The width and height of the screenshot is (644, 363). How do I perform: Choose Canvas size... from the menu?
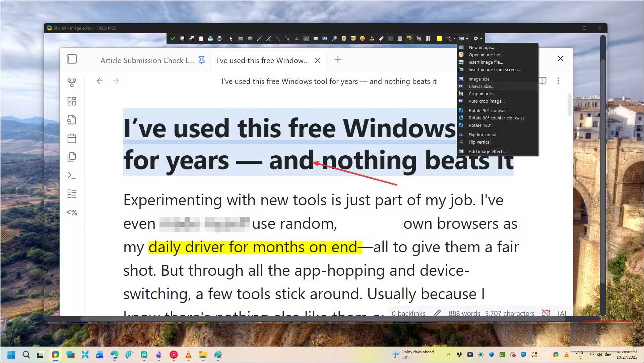coord(481,87)
